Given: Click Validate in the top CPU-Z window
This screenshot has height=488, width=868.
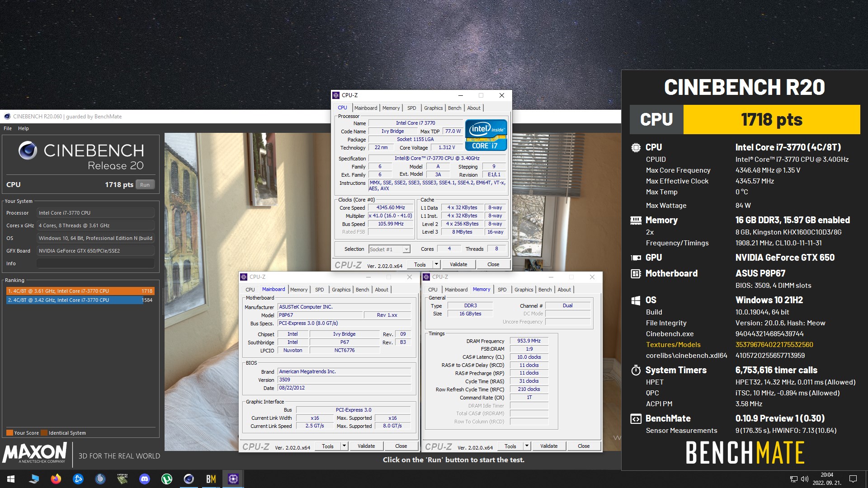Looking at the screenshot, I should pyautogui.click(x=458, y=264).
